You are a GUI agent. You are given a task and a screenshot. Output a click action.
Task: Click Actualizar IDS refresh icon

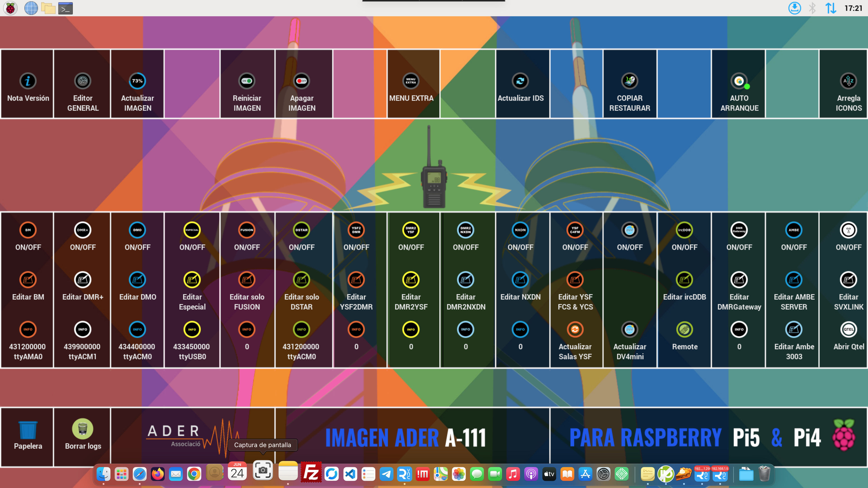pos(520,81)
